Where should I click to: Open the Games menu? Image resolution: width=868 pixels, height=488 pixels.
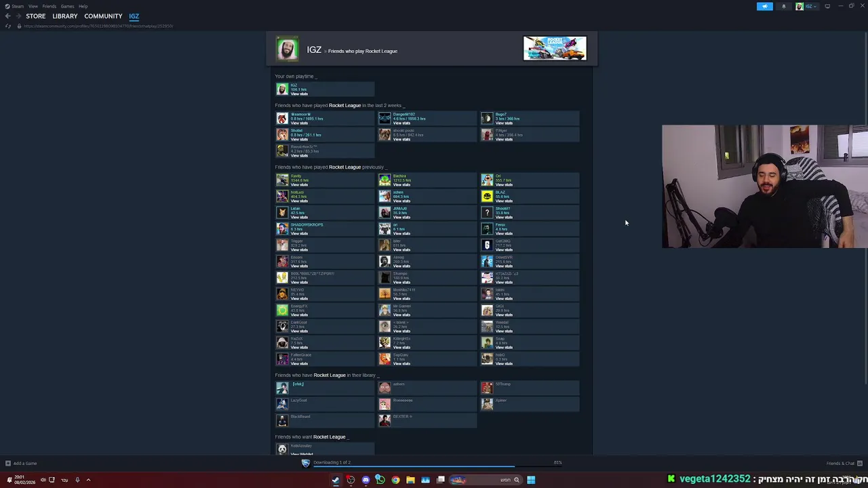tap(67, 6)
